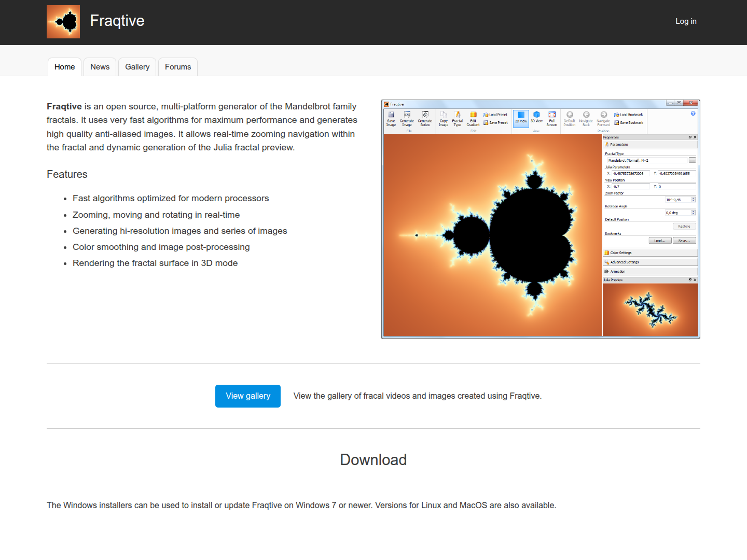Open the Fraqtive application screenshot image
747x560 pixels.
[541, 219]
